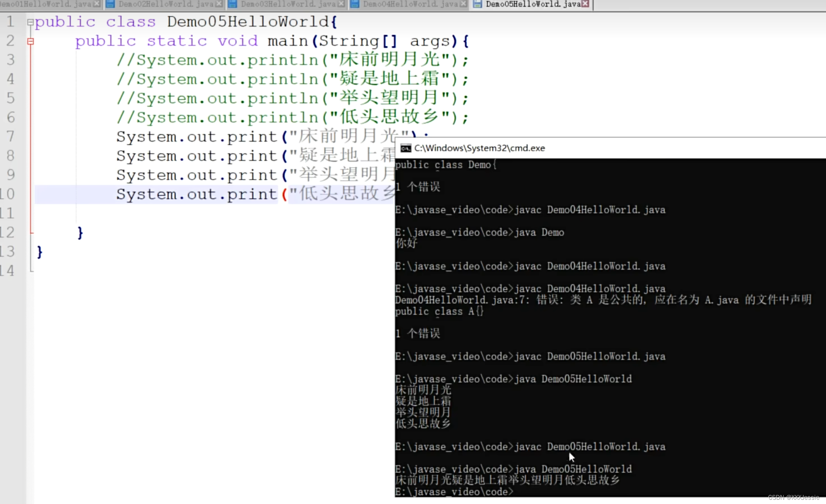826x504 pixels.
Task: Click the closing brace on line 13
Action: tap(40, 252)
